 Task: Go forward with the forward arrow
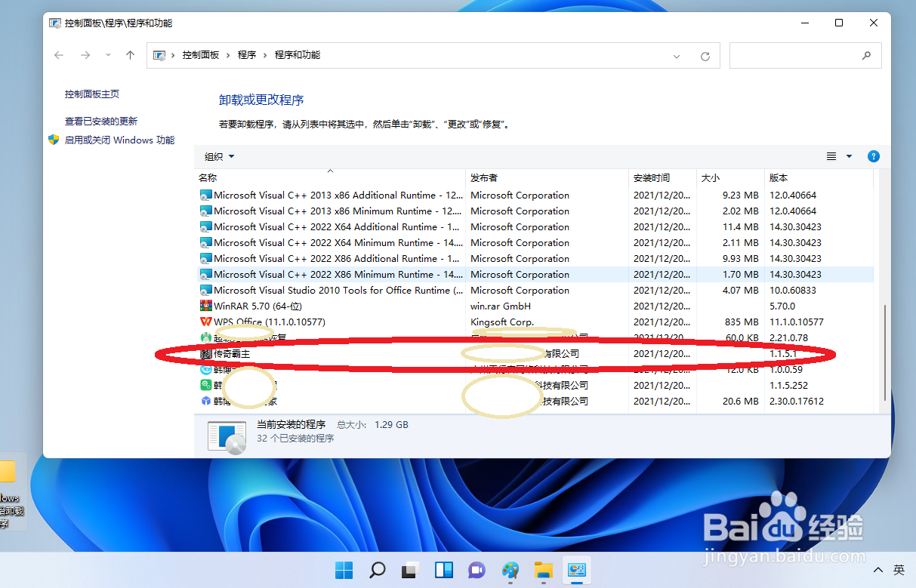tap(85, 55)
